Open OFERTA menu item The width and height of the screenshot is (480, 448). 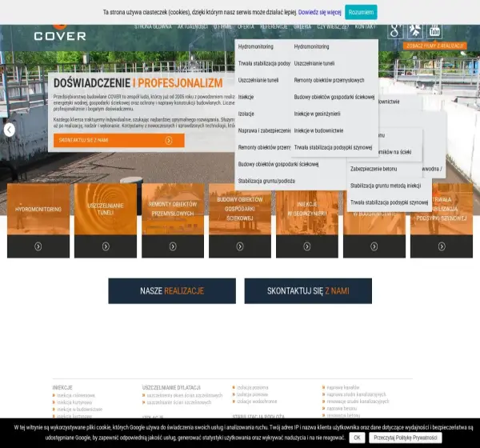(x=246, y=27)
